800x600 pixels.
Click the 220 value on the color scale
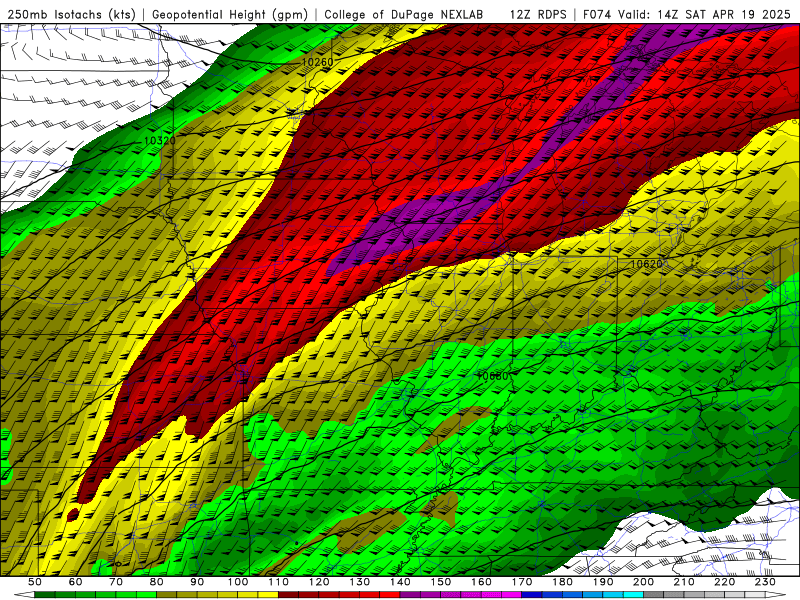coord(725,582)
